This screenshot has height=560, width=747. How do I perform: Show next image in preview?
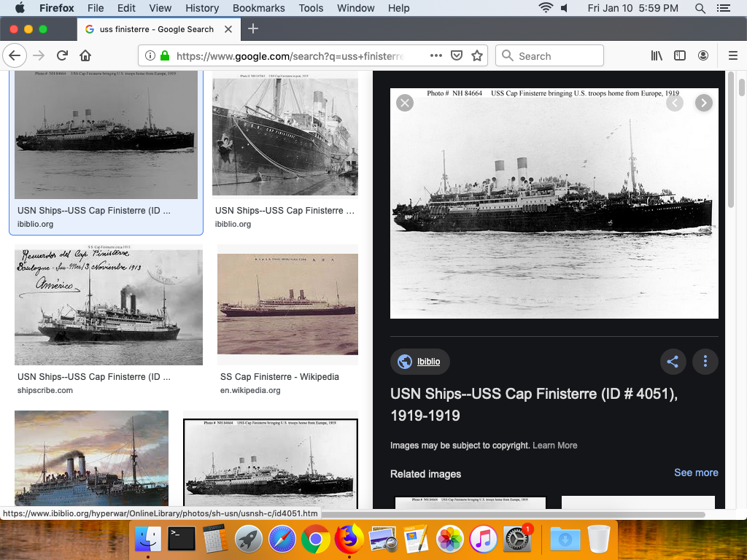click(703, 103)
